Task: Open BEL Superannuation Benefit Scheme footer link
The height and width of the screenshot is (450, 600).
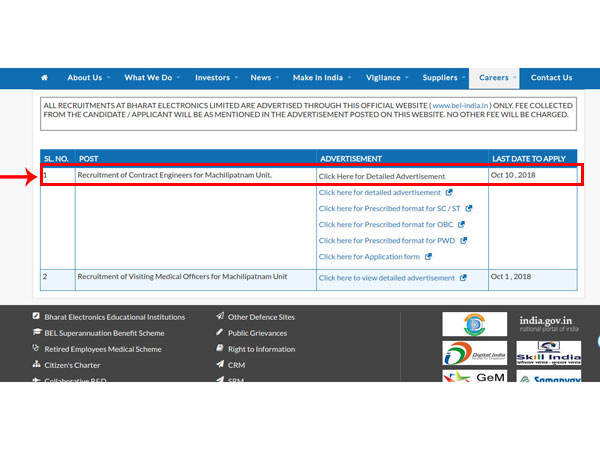Action: (104, 333)
